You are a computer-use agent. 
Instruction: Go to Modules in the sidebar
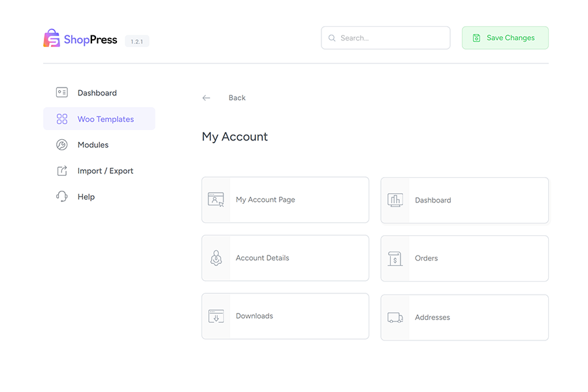pos(93,145)
